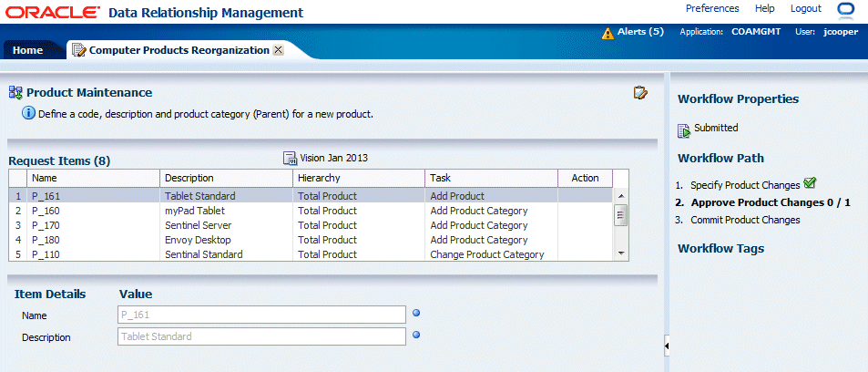868x372 pixels.
Task: Open the Help link
Action: 765,8
